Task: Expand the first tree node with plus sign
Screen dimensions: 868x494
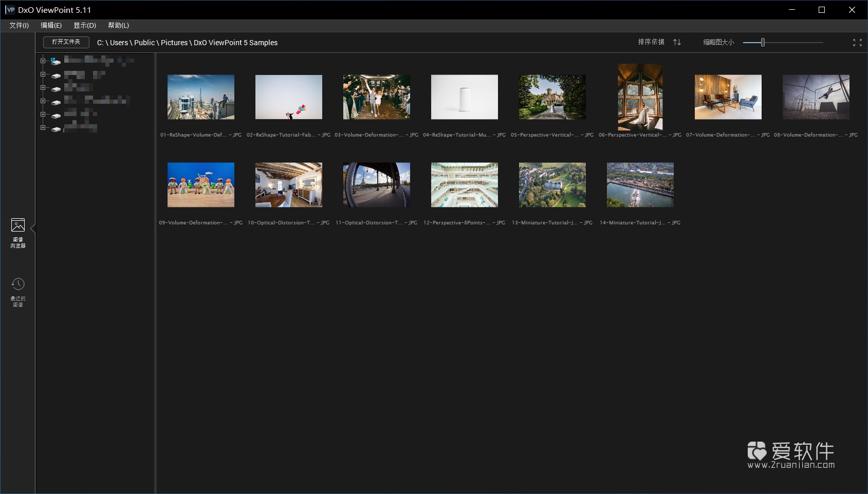Action: [43, 61]
